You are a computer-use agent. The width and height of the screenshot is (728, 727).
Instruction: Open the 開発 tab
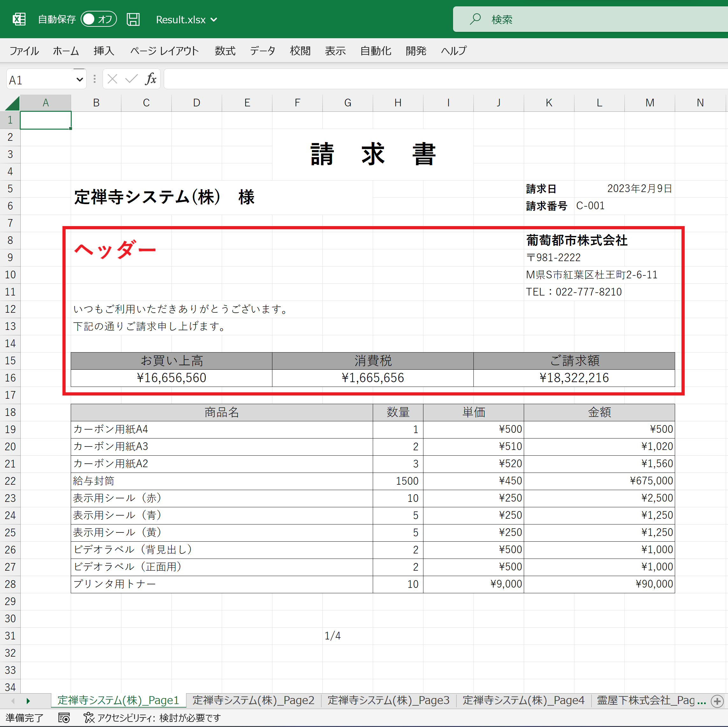pyautogui.click(x=416, y=51)
